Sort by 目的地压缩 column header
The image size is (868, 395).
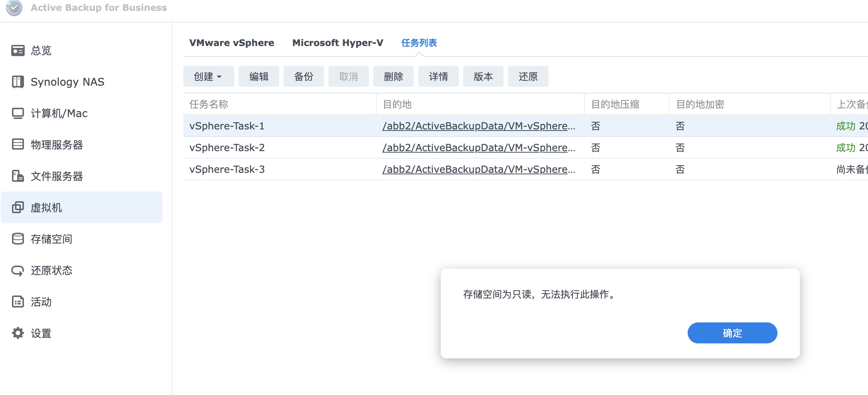pos(627,104)
